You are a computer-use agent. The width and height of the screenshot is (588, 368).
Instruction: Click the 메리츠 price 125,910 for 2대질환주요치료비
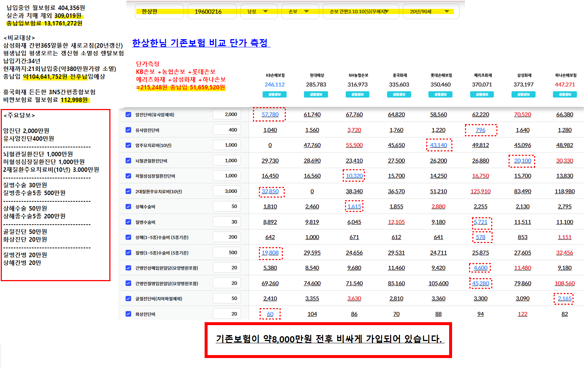pos(481,191)
